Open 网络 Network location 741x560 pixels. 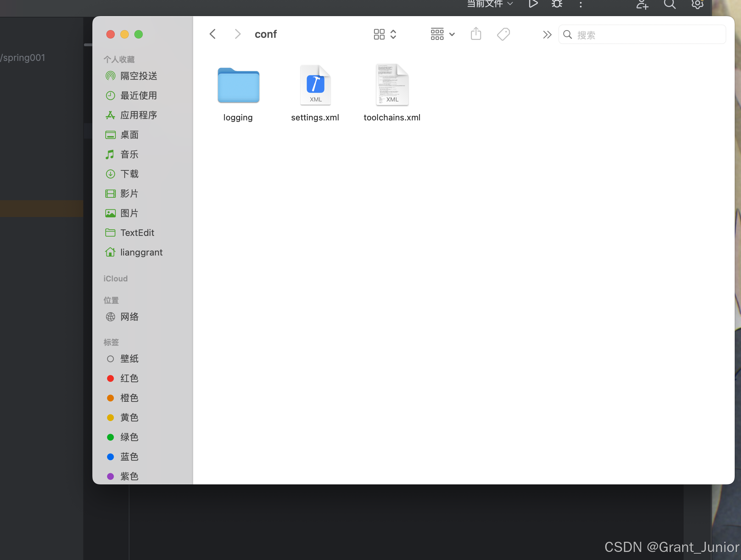129,317
